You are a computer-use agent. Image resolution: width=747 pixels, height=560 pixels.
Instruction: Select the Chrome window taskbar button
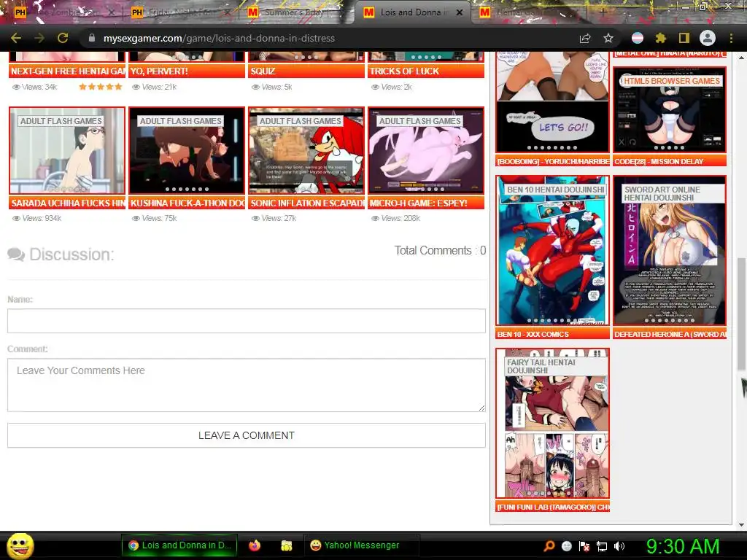pos(180,545)
